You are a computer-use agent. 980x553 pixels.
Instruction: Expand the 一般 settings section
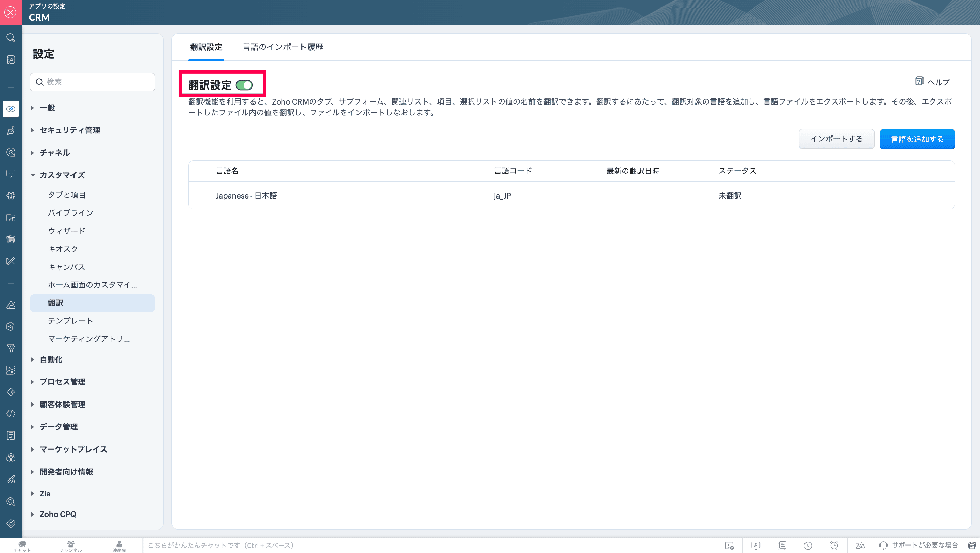(47, 108)
